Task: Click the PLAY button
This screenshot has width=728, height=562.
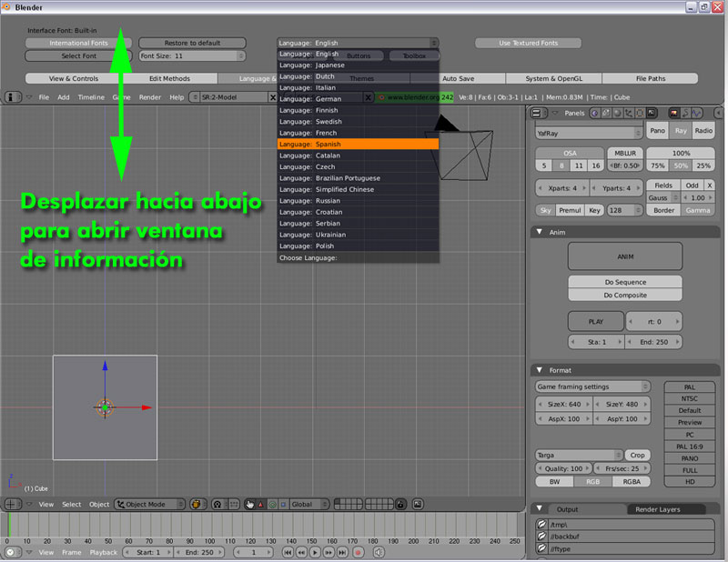Action: point(596,321)
